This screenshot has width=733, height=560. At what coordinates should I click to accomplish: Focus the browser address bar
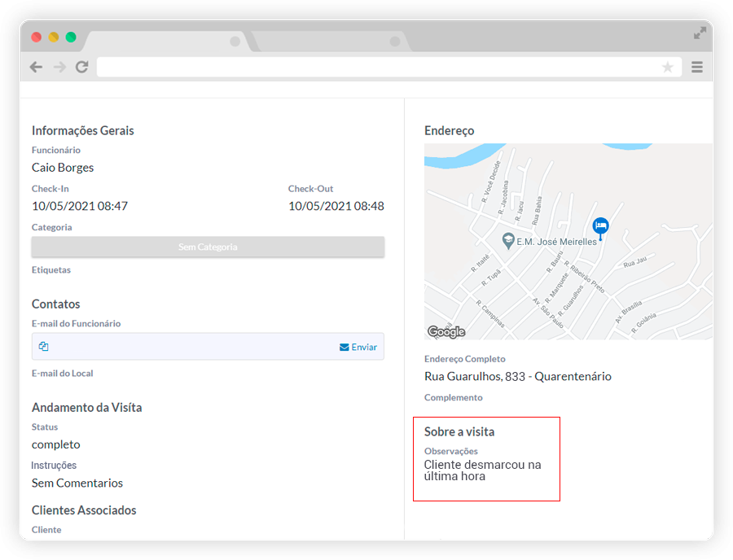click(389, 68)
